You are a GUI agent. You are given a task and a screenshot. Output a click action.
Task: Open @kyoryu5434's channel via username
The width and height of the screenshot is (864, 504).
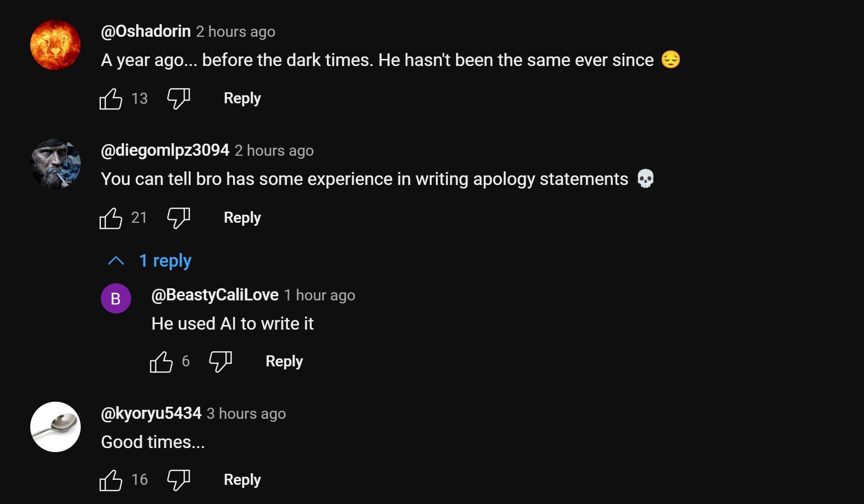[x=151, y=413]
